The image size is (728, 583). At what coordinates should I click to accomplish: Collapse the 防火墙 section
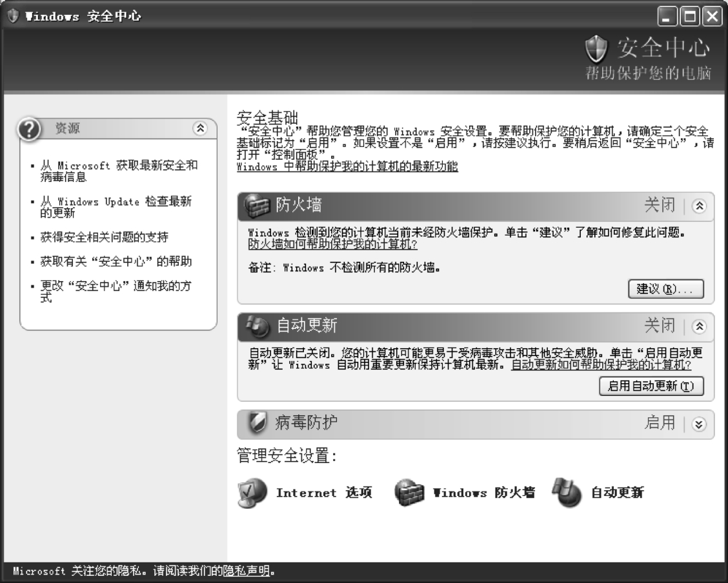click(x=699, y=206)
